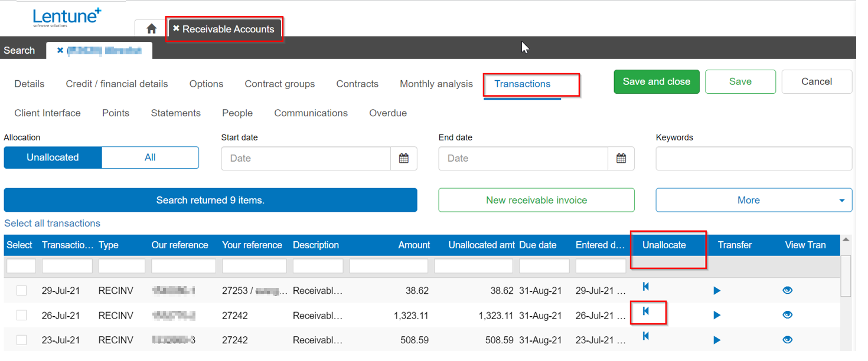Screen dimensions: 868x361
Task: Close the Receivable Accounts tab
Action: click(x=176, y=28)
